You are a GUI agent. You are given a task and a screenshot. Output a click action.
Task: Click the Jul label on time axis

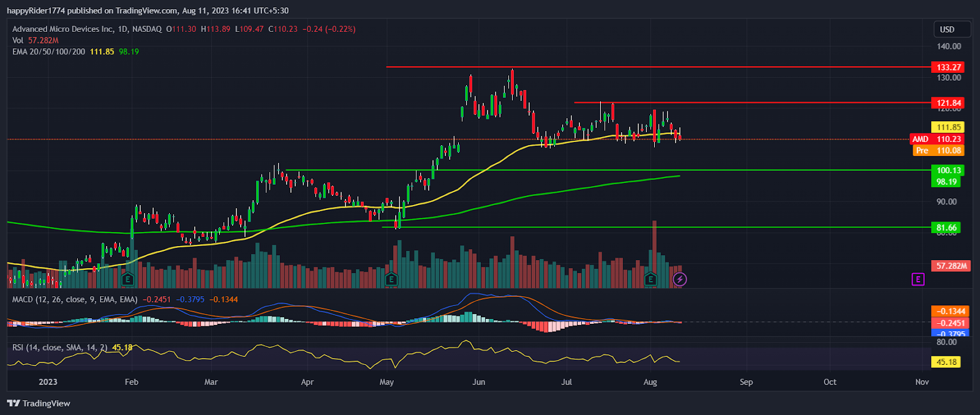tap(567, 382)
